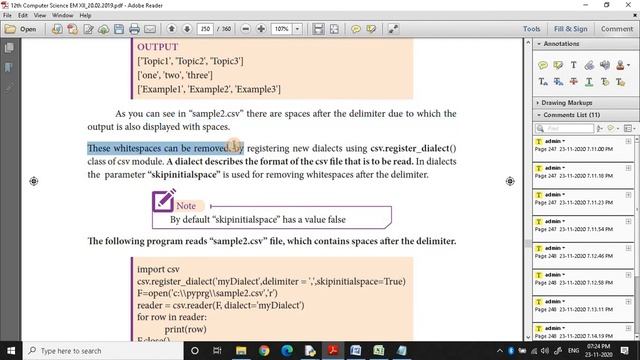Click the email envelope icon

(150, 29)
